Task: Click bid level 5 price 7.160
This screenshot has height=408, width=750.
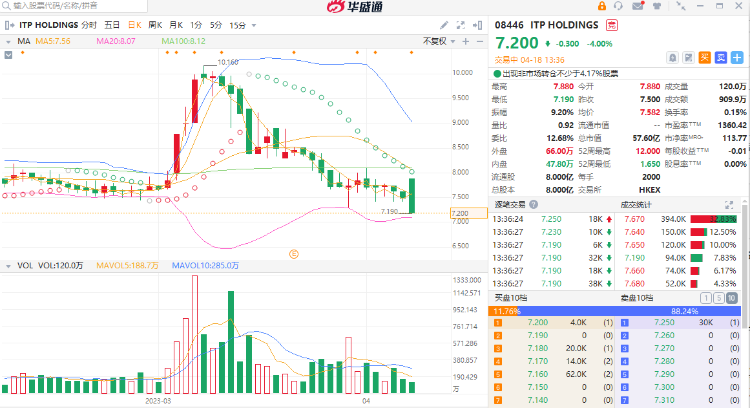Action: (x=538, y=375)
